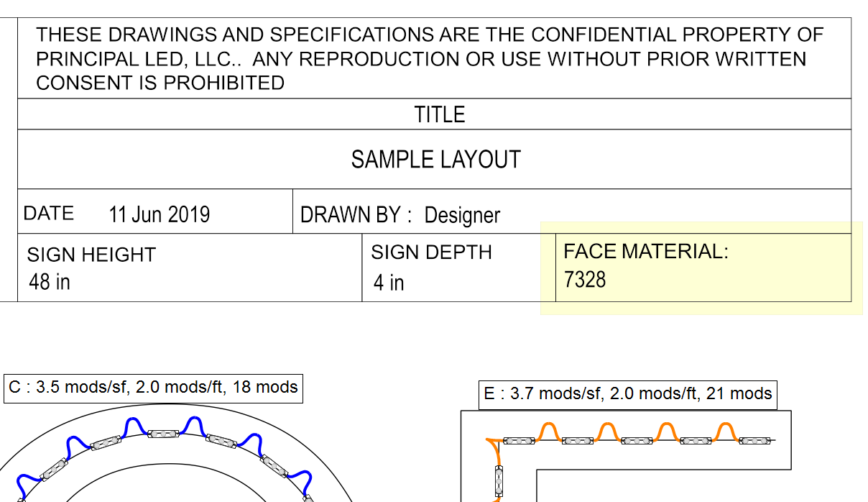
Task: Click the SIGN DEPTH label
Action: pos(431,252)
